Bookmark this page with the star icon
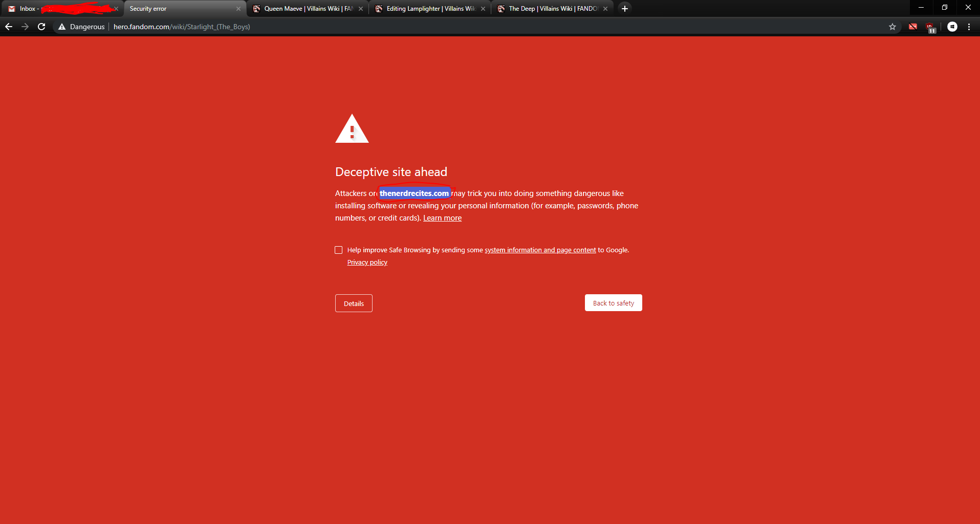 (892, 27)
